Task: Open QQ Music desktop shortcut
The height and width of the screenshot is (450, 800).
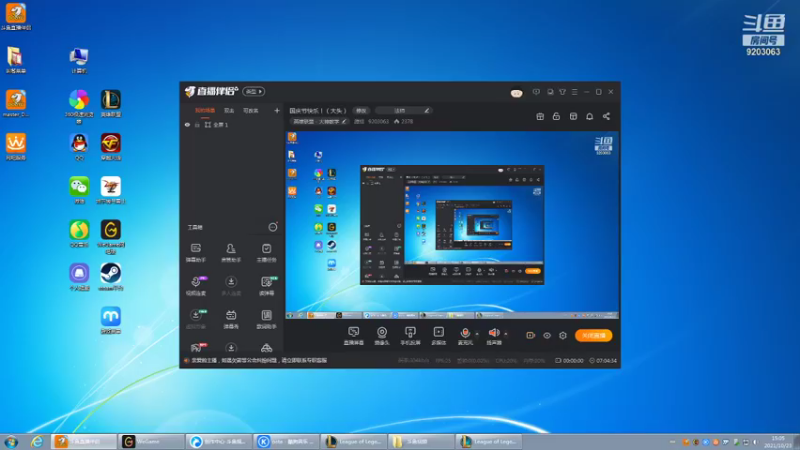Action: (79, 234)
